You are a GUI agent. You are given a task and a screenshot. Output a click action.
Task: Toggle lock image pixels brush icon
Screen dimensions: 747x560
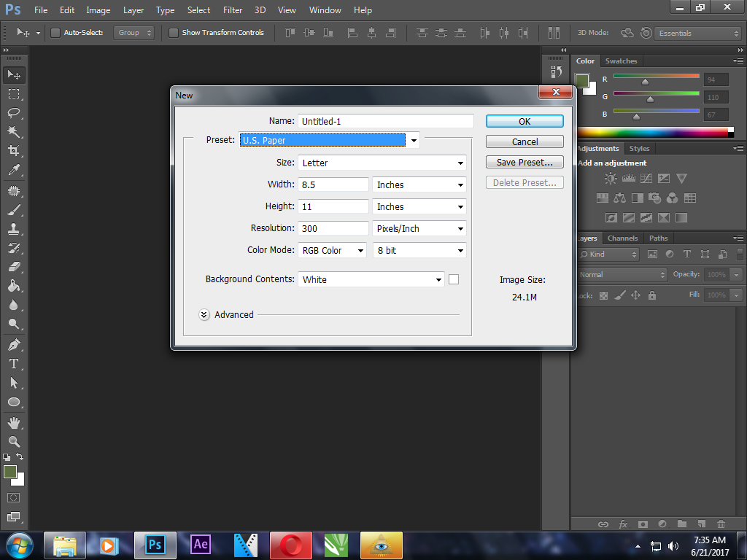[619, 296]
